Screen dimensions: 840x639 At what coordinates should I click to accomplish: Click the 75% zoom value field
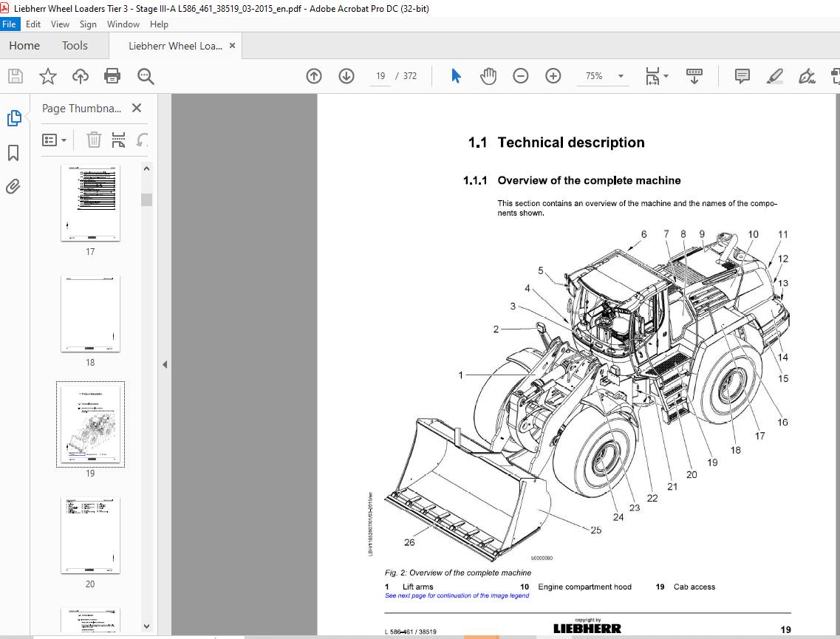[x=594, y=76]
